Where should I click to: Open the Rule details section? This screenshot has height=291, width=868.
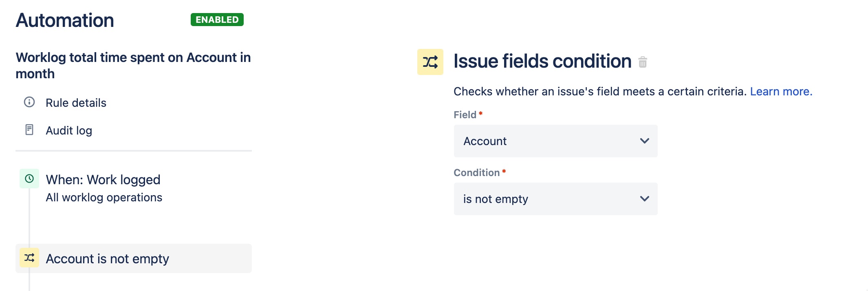tap(76, 103)
